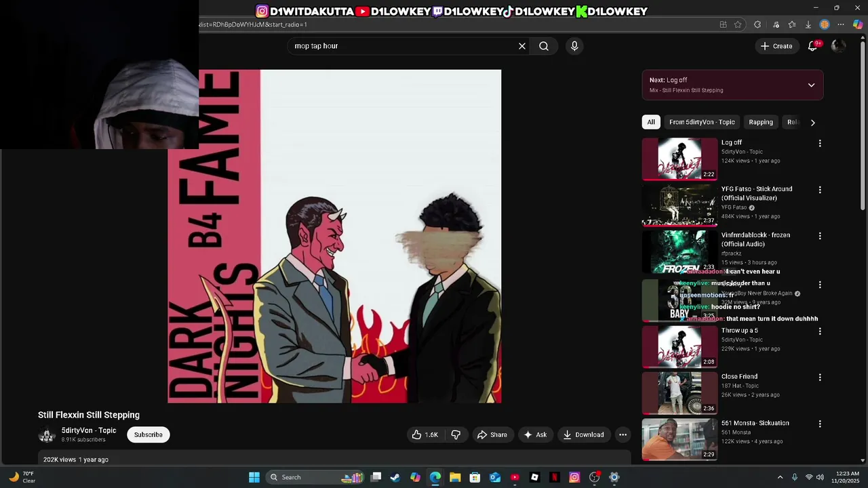Image resolution: width=868 pixels, height=488 pixels.
Task: Open split screen icon in address bar
Action: [x=723, y=24]
